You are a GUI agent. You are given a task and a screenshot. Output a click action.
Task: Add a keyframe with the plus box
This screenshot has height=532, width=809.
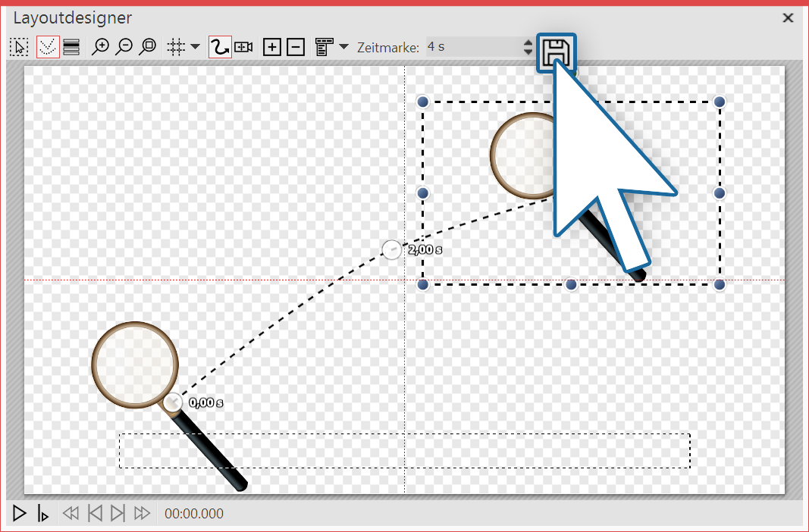pos(271,47)
